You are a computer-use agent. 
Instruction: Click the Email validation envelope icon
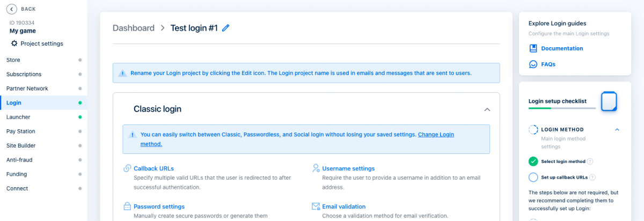316,207
